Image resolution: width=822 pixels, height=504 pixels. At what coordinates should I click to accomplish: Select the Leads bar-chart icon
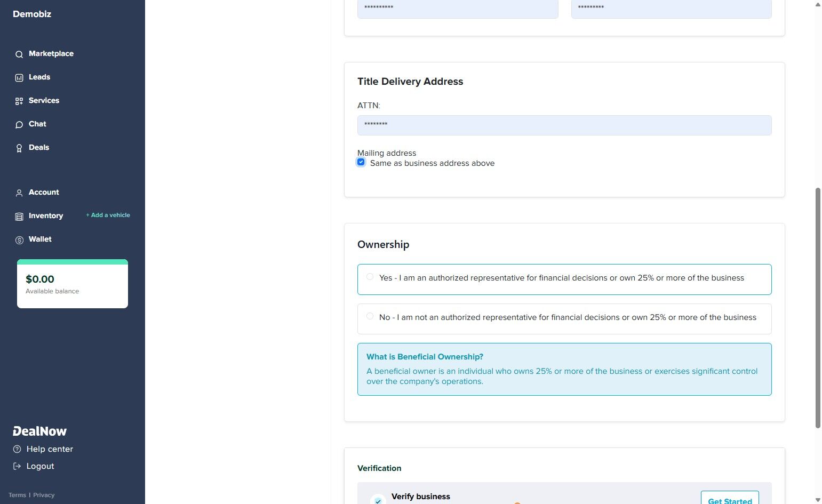coord(19,77)
